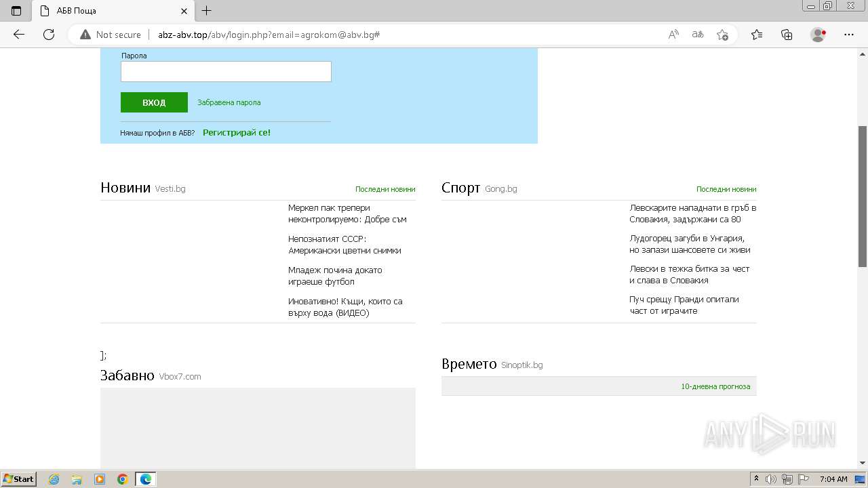Screen dimensions: 868x488
Task: Click the Забавно video placeholder area
Action: [258, 428]
